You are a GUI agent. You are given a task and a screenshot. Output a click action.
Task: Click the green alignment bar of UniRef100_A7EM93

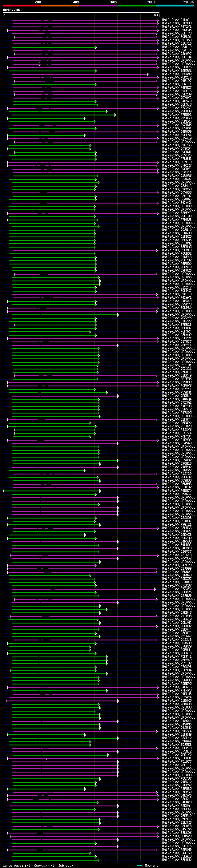64,115
